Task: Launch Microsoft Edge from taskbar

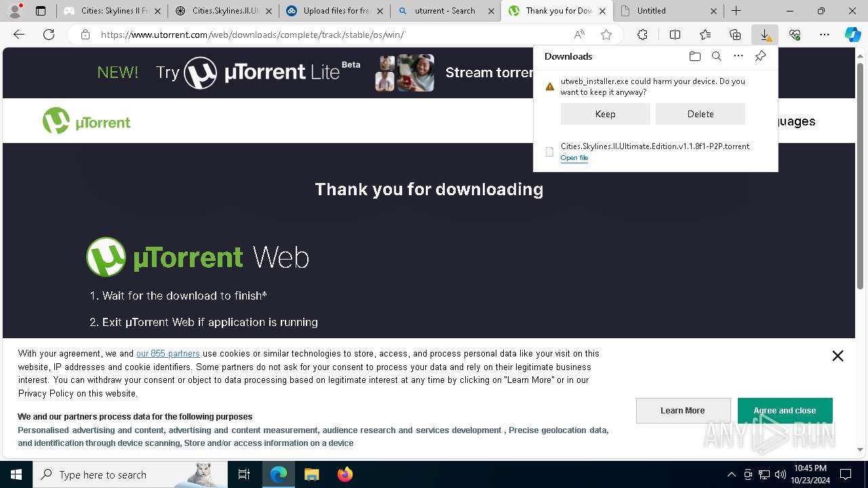Action: (x=279, y=474)
